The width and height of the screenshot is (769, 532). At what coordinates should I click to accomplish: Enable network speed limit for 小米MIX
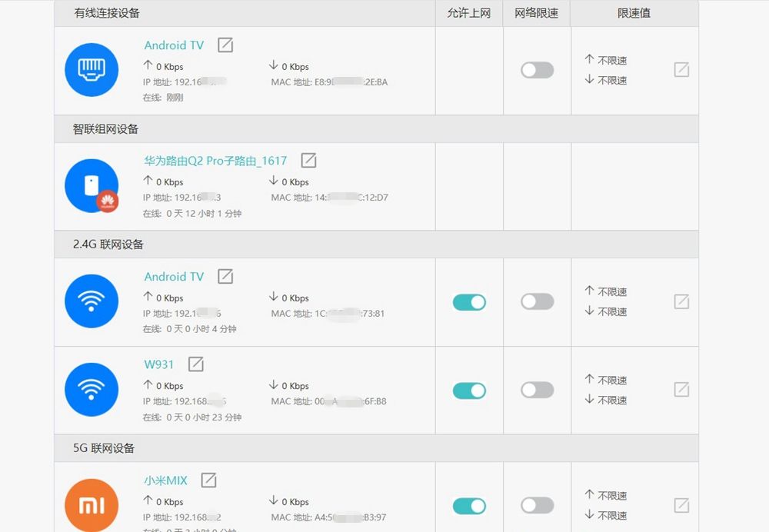tap(538, 505)
